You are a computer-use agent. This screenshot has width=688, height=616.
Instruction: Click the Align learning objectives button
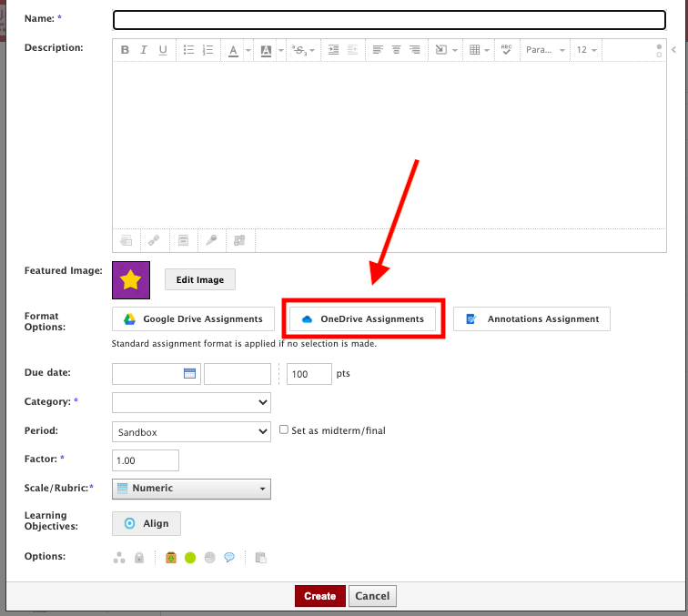click(x=147, y=523)
